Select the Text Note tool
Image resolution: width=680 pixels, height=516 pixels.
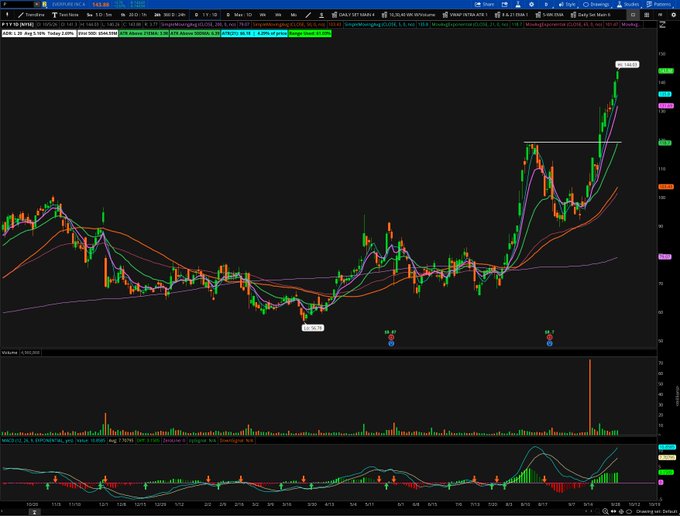pyautogui.click(x=65, y=15)
